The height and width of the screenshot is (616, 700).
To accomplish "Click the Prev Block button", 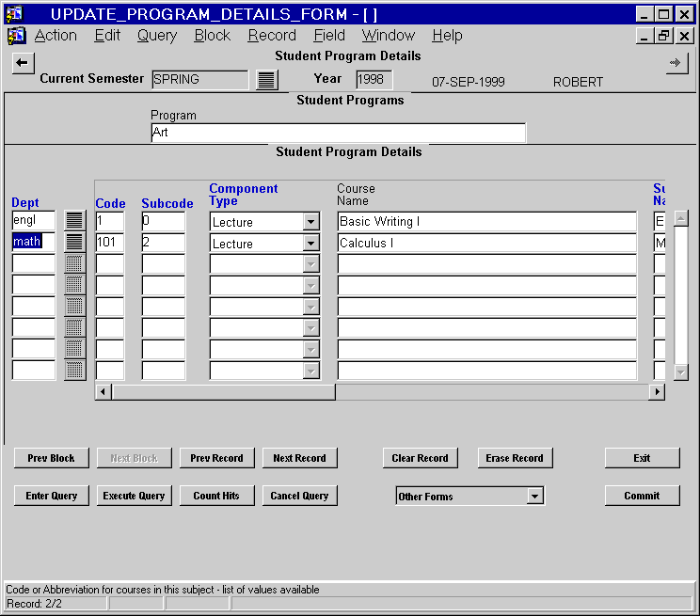I will pyautogui.click(x=52, y=458).
